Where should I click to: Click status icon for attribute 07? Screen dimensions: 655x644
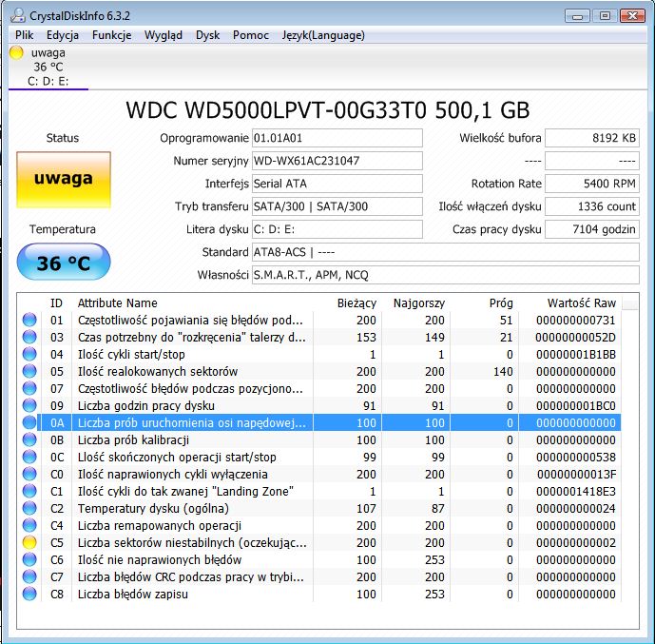click(x=29, y=388)
